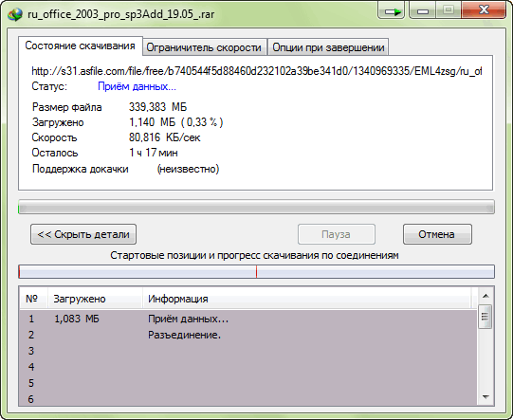Collapse details with Скрыть детали button

click(x=83, y=234)
